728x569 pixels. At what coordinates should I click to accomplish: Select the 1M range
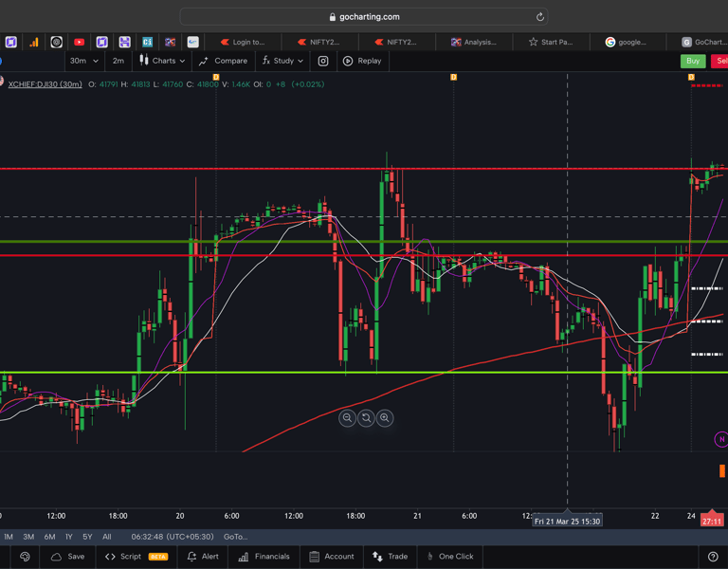coord(9,537)
